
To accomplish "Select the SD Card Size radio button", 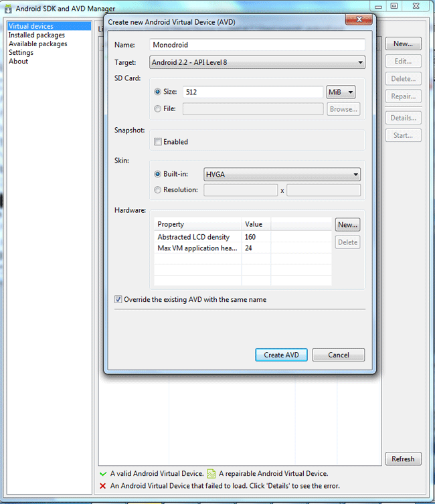I will tap(157, 92).
